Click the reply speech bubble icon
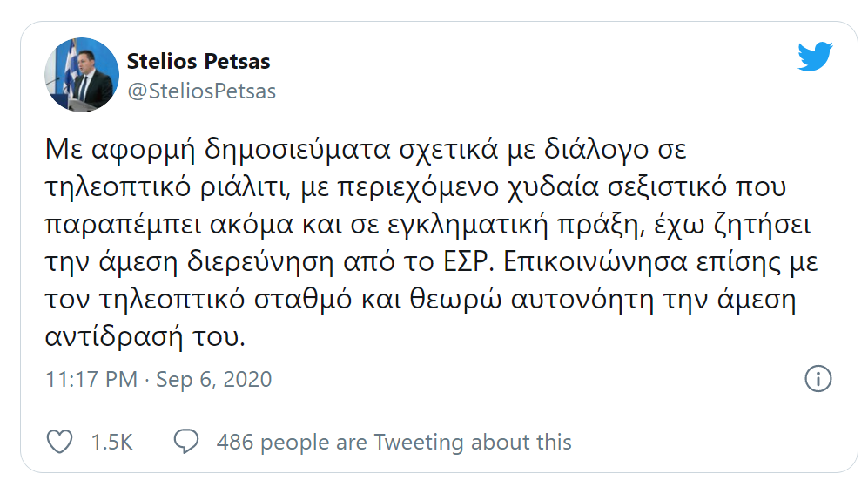The height and width of the screenshot is (487, 868). tap(186, 442)
